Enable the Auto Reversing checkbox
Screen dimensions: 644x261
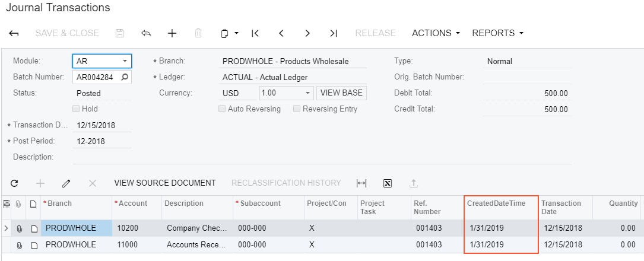point(222,109)
